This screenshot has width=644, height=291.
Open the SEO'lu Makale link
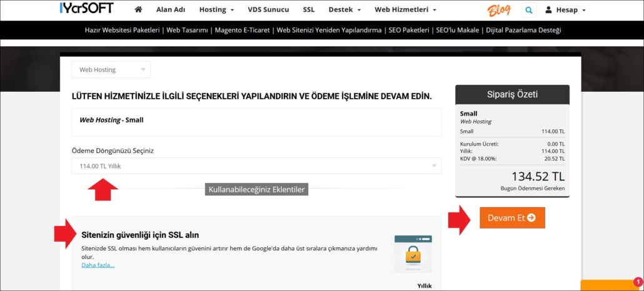pyautogui.click(x=458, y=30)
